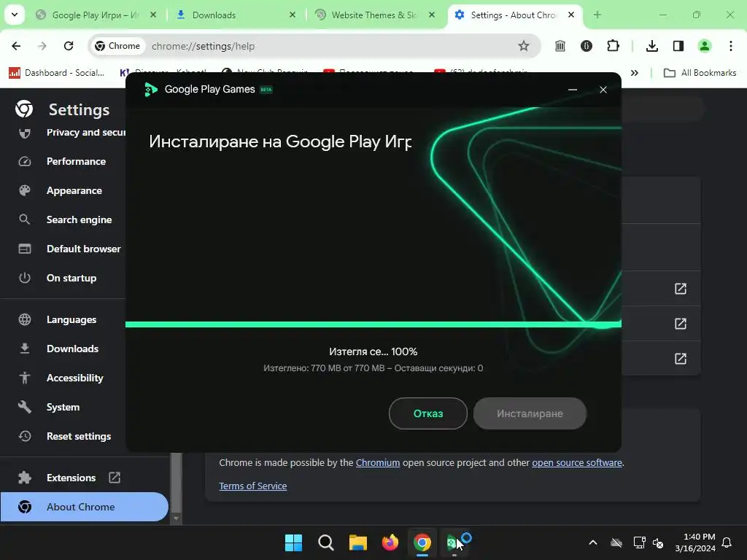Click the Default browser icon

coord(24,249)
